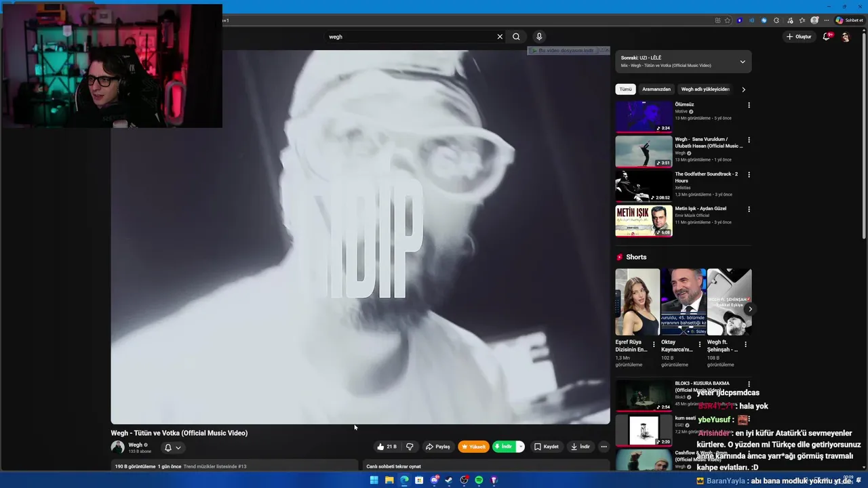Click the Paylaş share button
868x488 pixels.
coord(437,447)
